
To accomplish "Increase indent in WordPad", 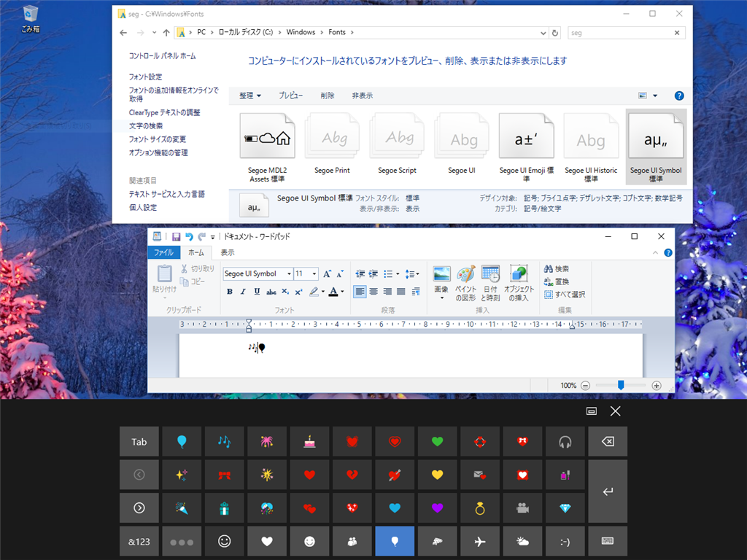I will (x=373, y=274).
